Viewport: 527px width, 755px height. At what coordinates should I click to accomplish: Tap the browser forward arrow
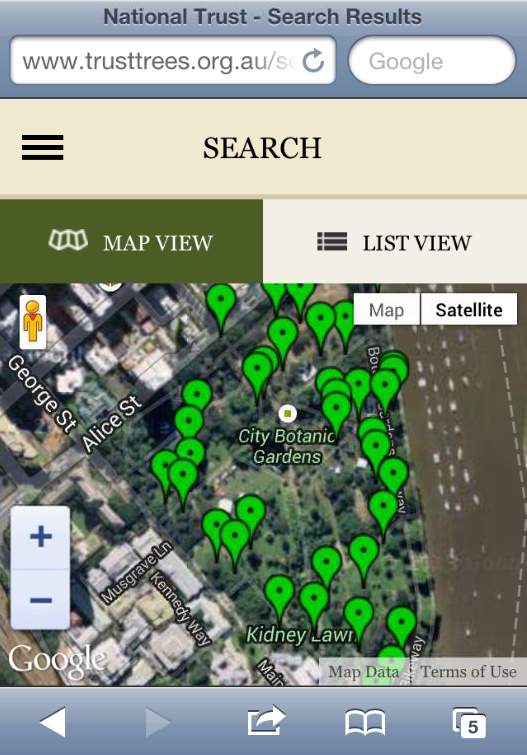point(158,722)
